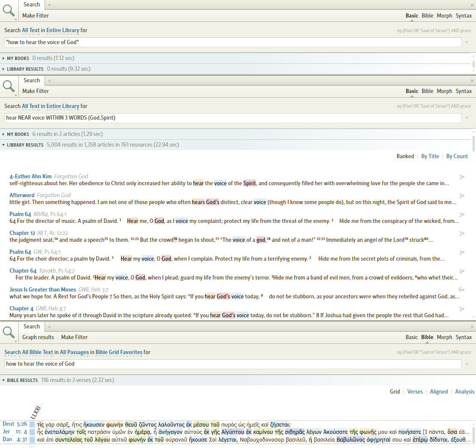
Task: Select Morph search type in top panel
Action: click(444, 16)
